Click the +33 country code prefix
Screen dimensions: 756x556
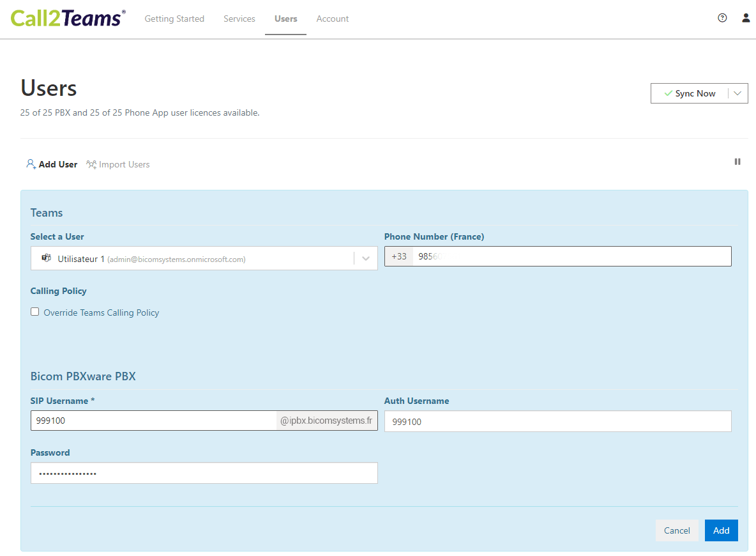[398, 256]
